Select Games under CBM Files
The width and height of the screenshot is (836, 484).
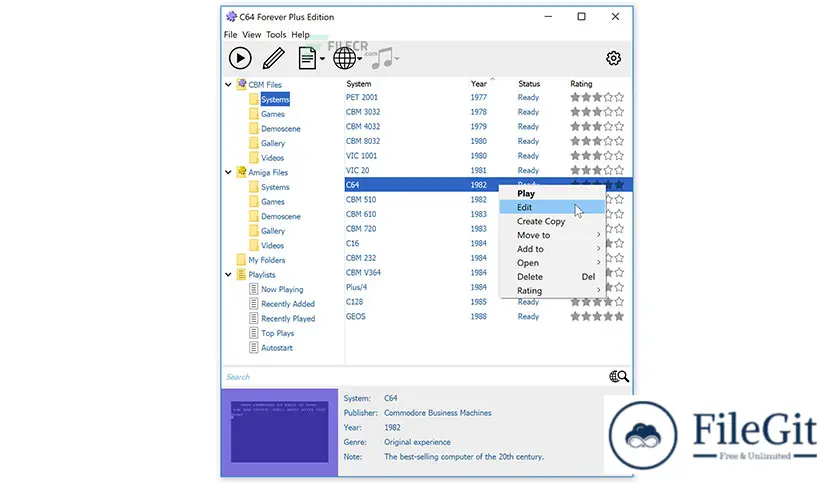(x=272, y=114)
